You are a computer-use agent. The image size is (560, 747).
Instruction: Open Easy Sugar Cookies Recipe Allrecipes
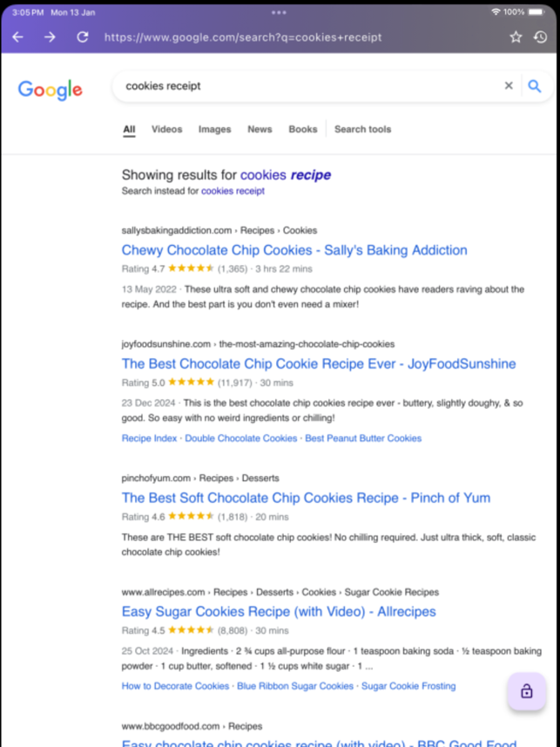[x=279, y=612]
